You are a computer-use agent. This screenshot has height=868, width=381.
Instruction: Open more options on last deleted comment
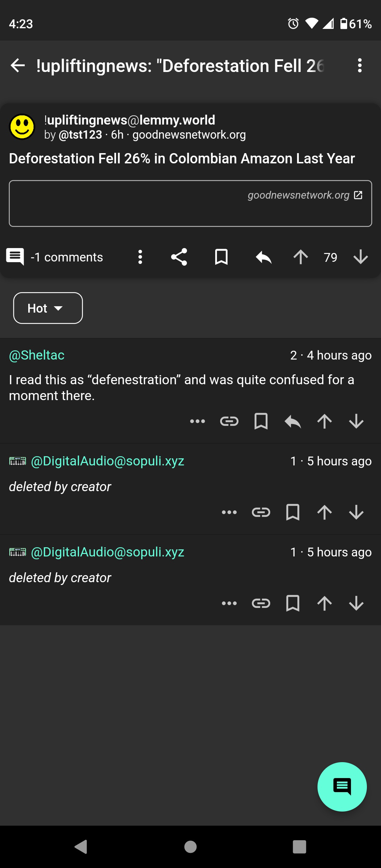pyautogui.click(x=229, y=603)
